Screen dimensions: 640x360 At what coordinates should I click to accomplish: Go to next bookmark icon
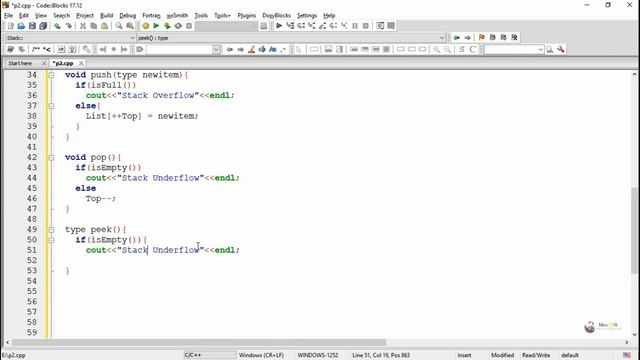click(504, 38)
